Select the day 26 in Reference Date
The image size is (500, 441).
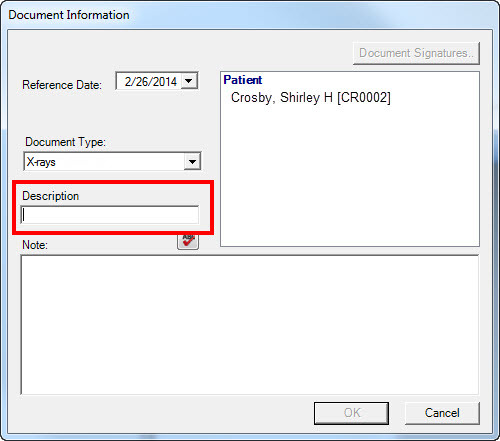pyautogui.click(x=142, y=82)
